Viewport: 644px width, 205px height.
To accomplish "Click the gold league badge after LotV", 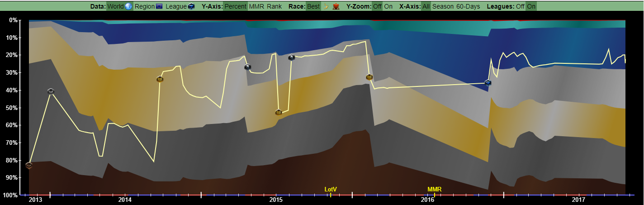I will pos(369,77).
